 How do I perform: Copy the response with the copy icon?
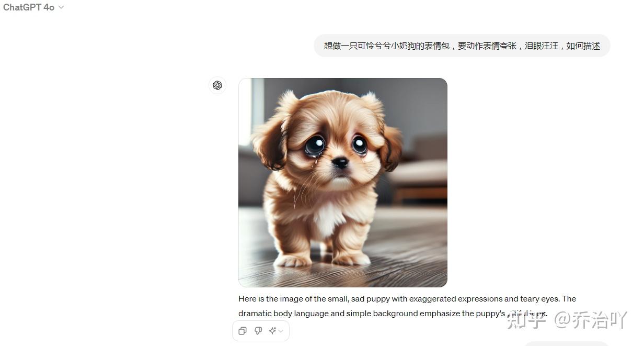click(243, 331)
